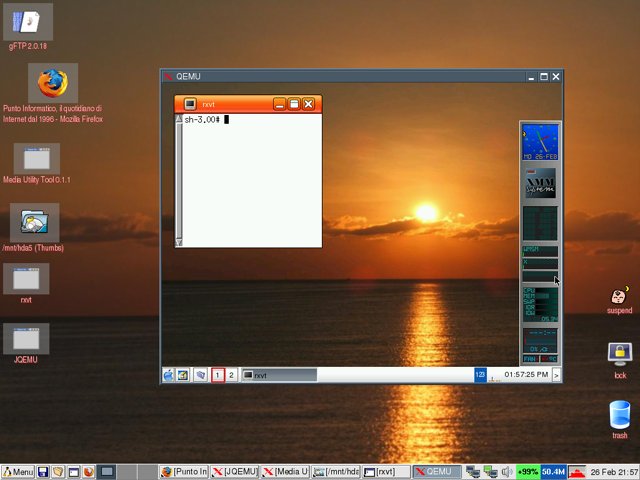The height and width of the screenshot is (480, 640).
Task: Click the analog clock dock applet
Action: 540,140
